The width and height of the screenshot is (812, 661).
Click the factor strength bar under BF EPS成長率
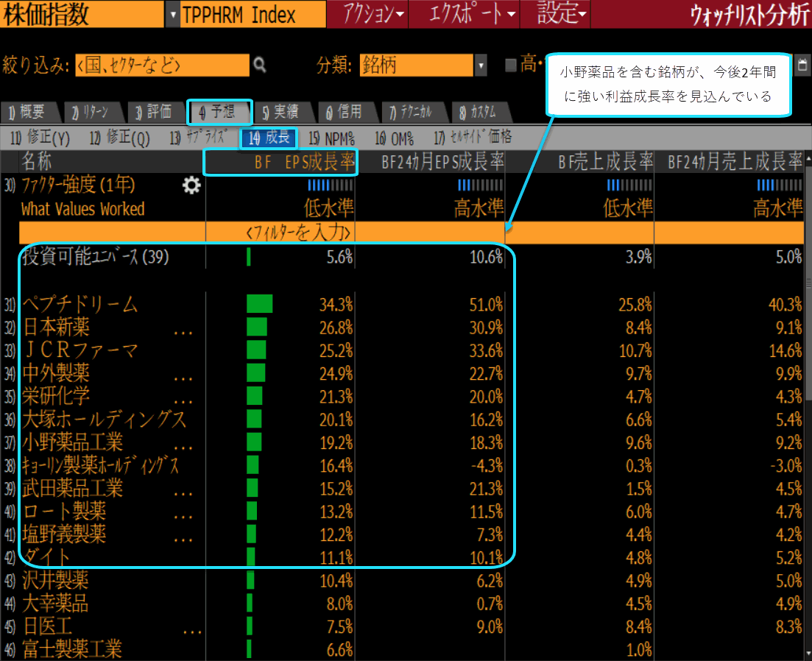point(331,185)
